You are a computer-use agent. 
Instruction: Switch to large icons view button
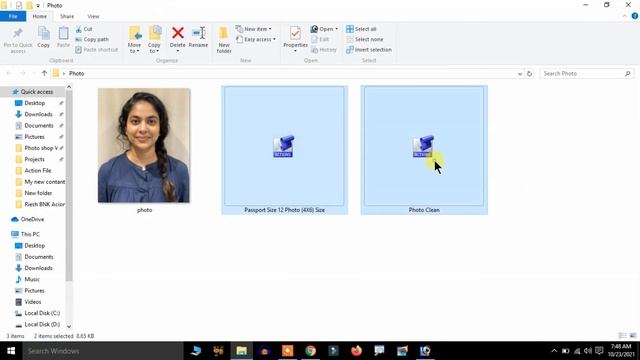633,336
